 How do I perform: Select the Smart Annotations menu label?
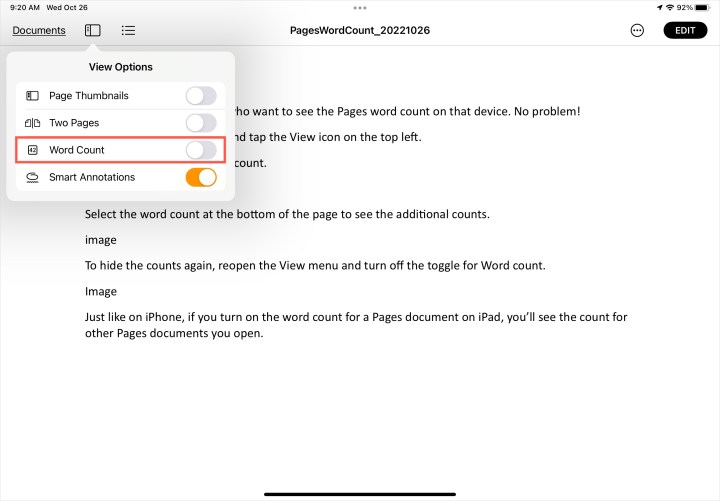tap(92, 177)
